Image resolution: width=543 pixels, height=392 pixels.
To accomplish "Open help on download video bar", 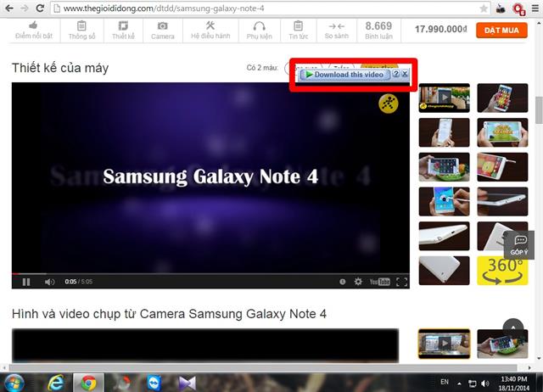I will pyautogui.click(x=396, y=74).
